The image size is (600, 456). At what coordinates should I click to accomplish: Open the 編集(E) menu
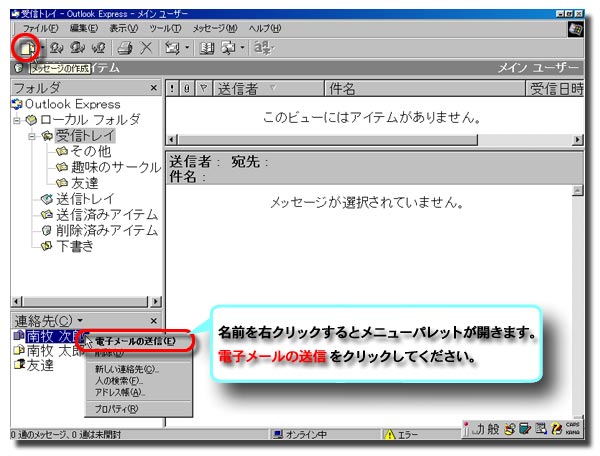pyautogui.click(x=84, y=28)
